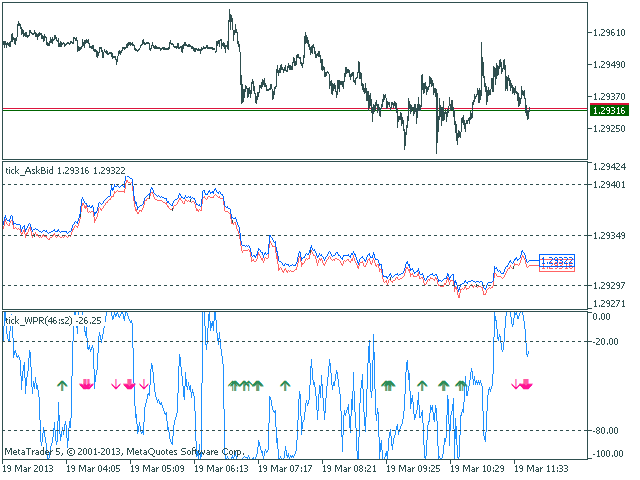
Task: Click the -100.00 WPR scale value
Action: (607, 453)
